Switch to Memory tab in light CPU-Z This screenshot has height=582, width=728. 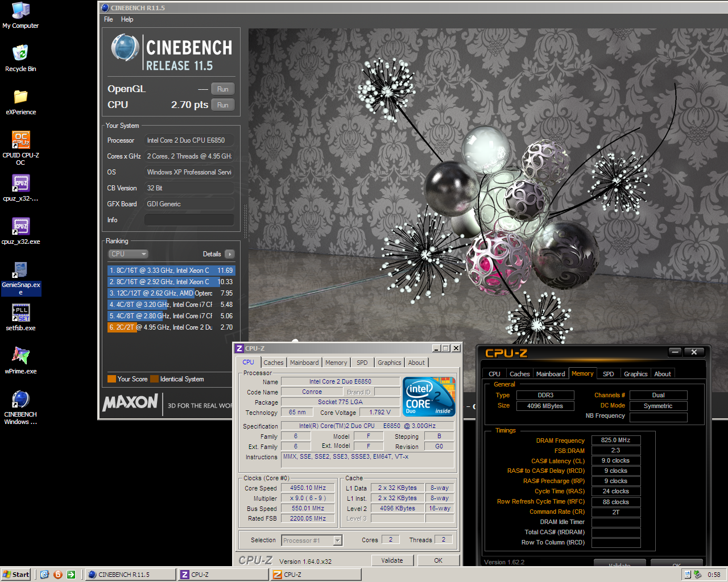tap(336, 363)
